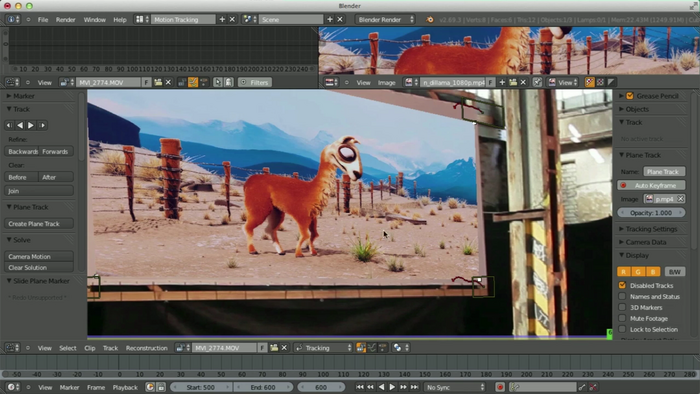Viewport: 700px width, 394px height.
Task: Open the Tracking mode dropdown
Action: (x=324, y=348)
